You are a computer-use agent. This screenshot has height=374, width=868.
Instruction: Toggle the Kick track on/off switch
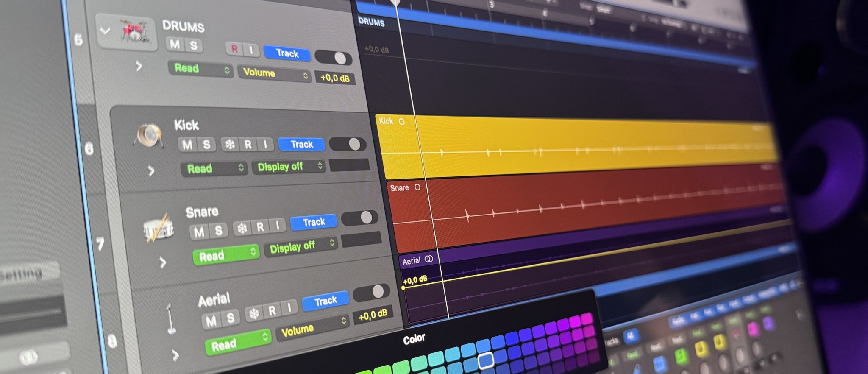348,144
